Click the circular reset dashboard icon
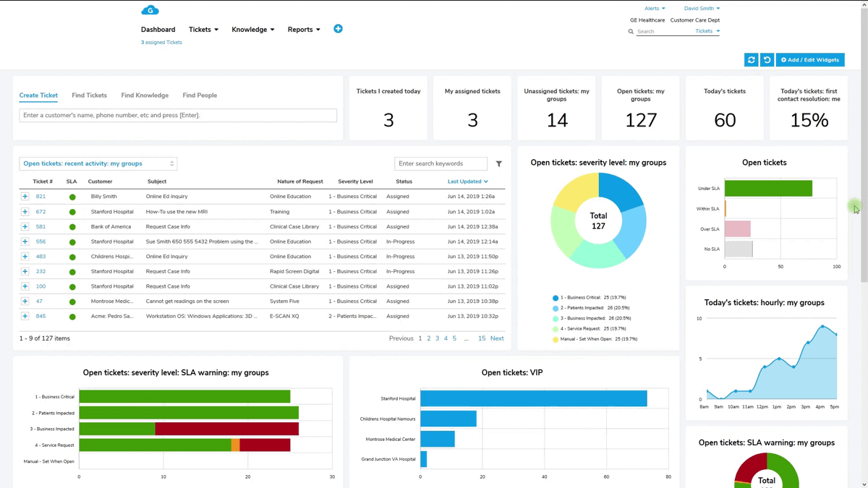 (767, 59)
